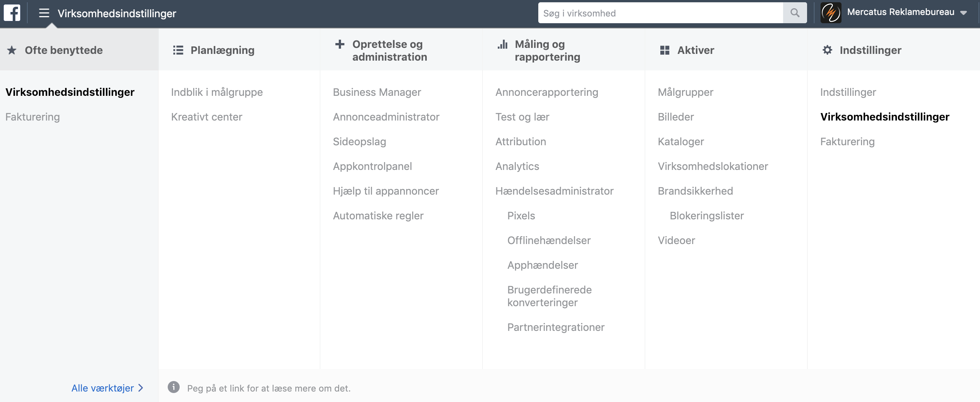This screenshot has width=980, height=402.
Task: Click the grid icon for Aktiver
Action: pyautogui.click(x=664, y=50)
